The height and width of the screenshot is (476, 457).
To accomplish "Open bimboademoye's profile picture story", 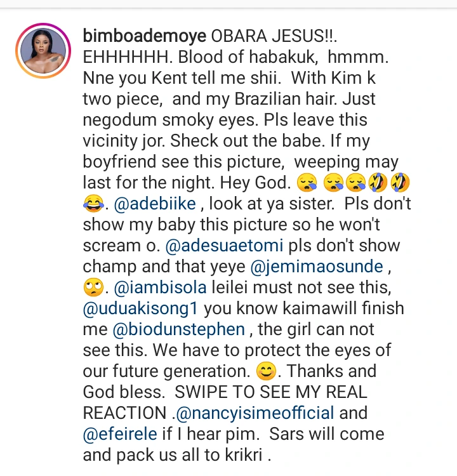I will (x=43, y=51).
